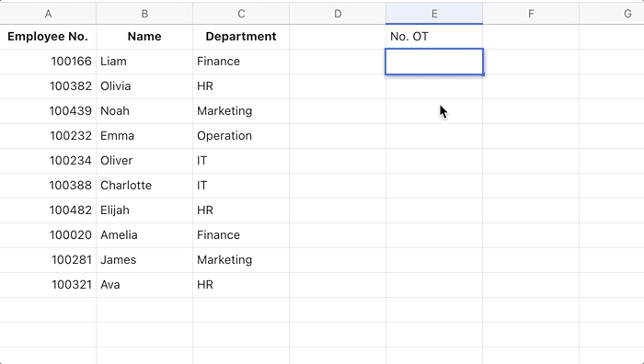Select the 'No. OT' cell
The width and height of the screenshot is (644, 364).
point(434,37)
